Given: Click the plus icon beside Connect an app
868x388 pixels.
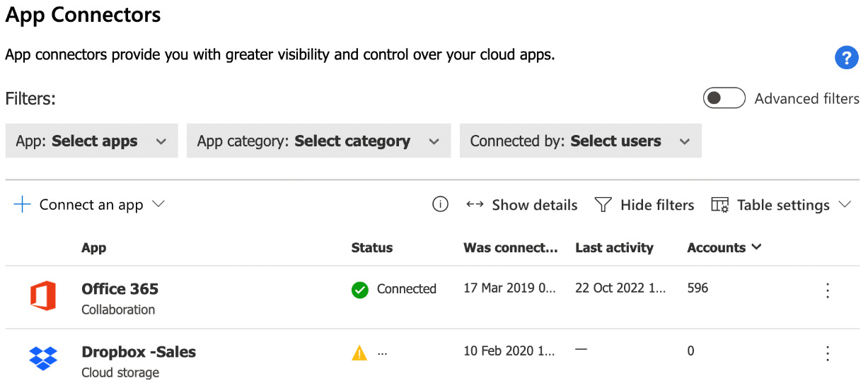Looking at the screenshot, I should pos(23,205).
